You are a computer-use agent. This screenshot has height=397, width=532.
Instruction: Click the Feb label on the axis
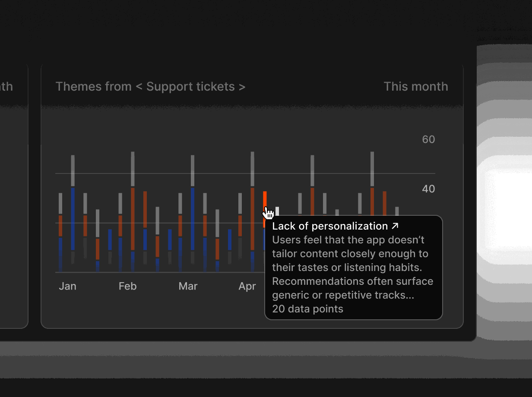point(127,286)
